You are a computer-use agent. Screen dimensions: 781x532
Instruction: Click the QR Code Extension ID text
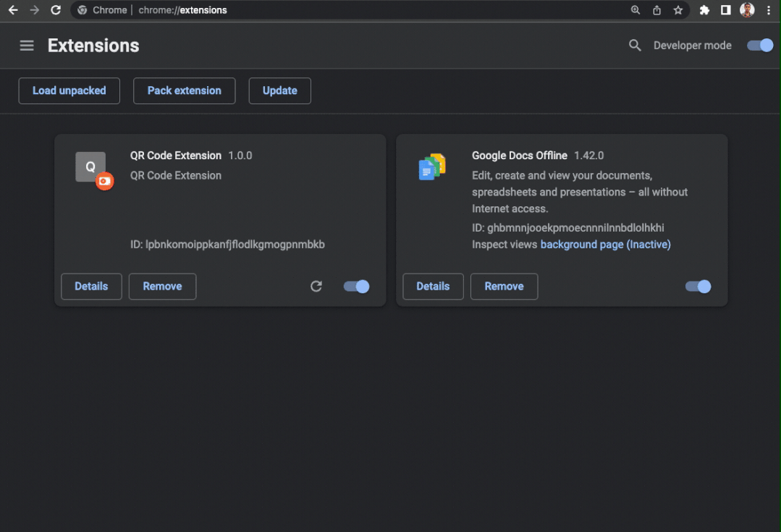click(227, 245)
